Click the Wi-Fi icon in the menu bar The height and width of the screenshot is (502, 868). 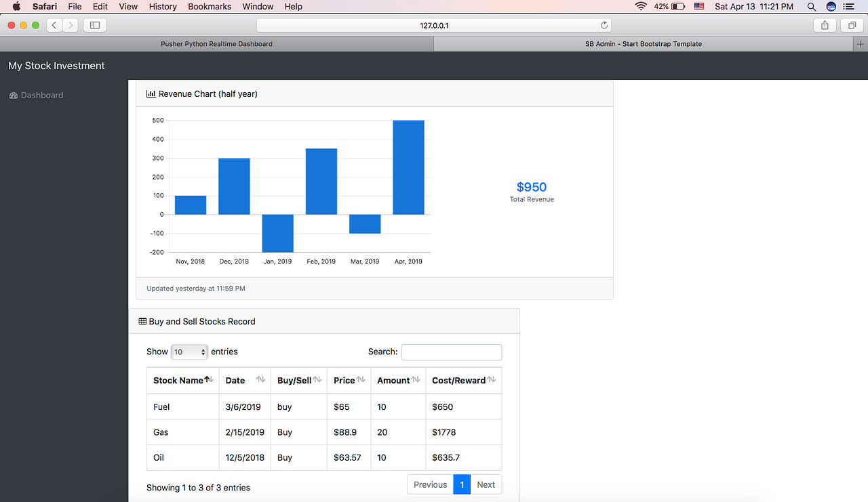642,7
